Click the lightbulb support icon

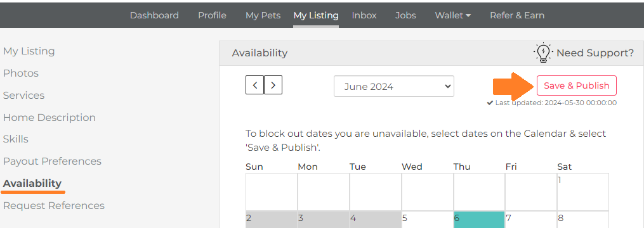coord(543,53)
